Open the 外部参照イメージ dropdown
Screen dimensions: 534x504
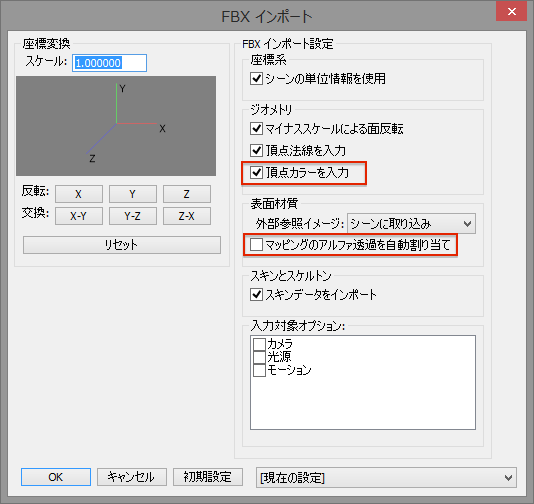pyautogui.click(x=411, y=224)
